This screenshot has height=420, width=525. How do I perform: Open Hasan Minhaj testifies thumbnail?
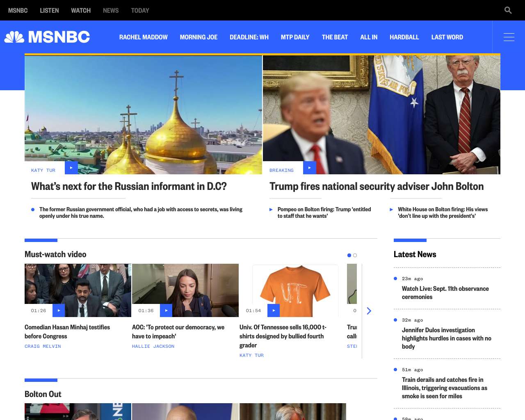point(78,290)
